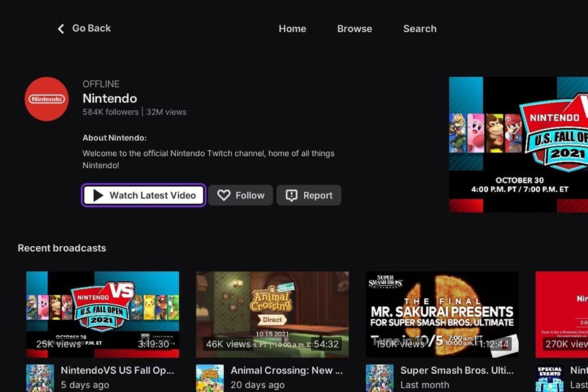
Task: Open the Browse section
Action: pyautogui.click(x=355, y=29)
